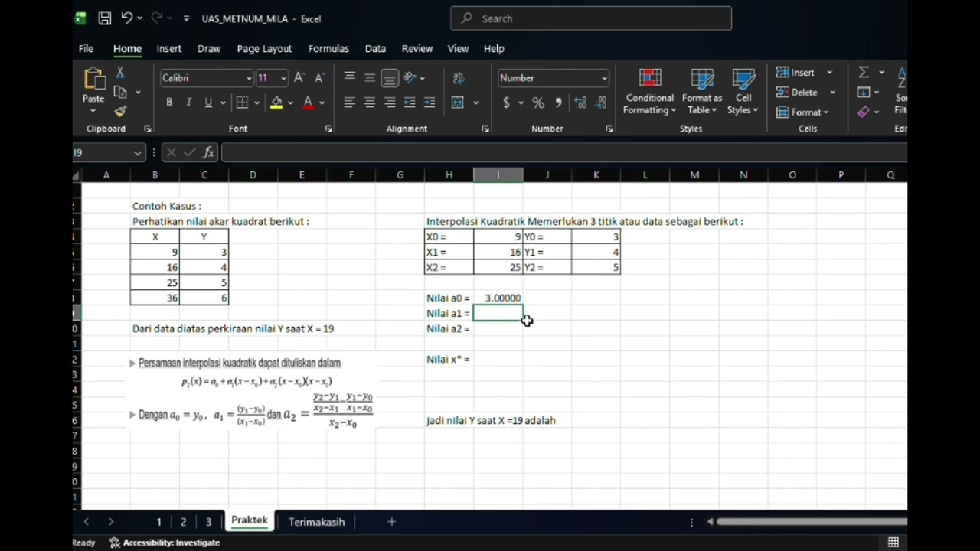Click the horizontal scrollbar at bottom
The width and height of the screenshot is (980, 551).
(812, 522)
